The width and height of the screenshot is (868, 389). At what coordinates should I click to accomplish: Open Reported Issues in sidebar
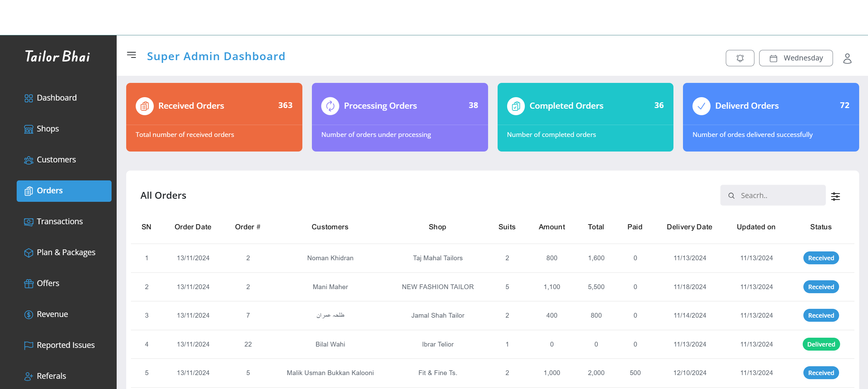65,345
